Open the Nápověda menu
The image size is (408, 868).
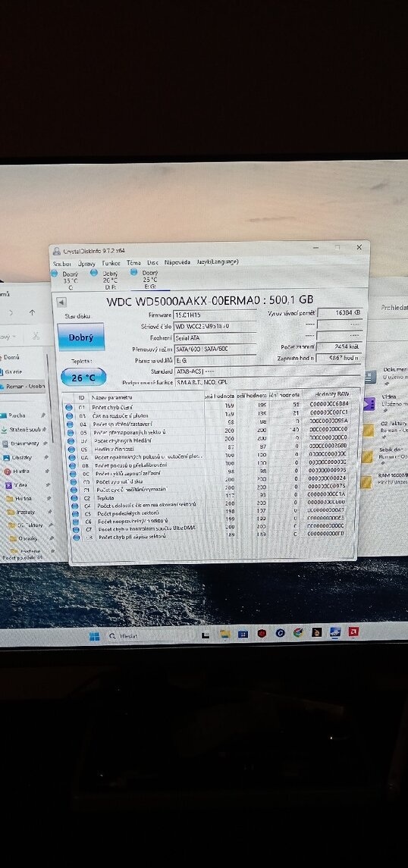pos(177,262)
